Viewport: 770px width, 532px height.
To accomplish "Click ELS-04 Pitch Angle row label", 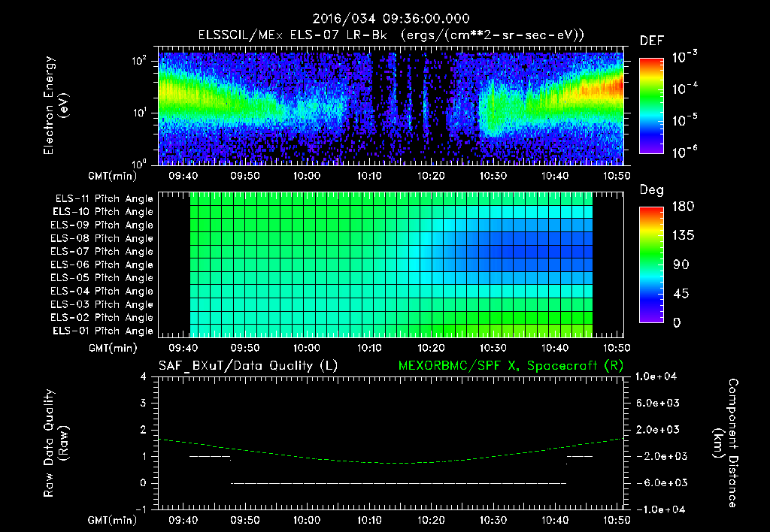I will tap(102, 291).
